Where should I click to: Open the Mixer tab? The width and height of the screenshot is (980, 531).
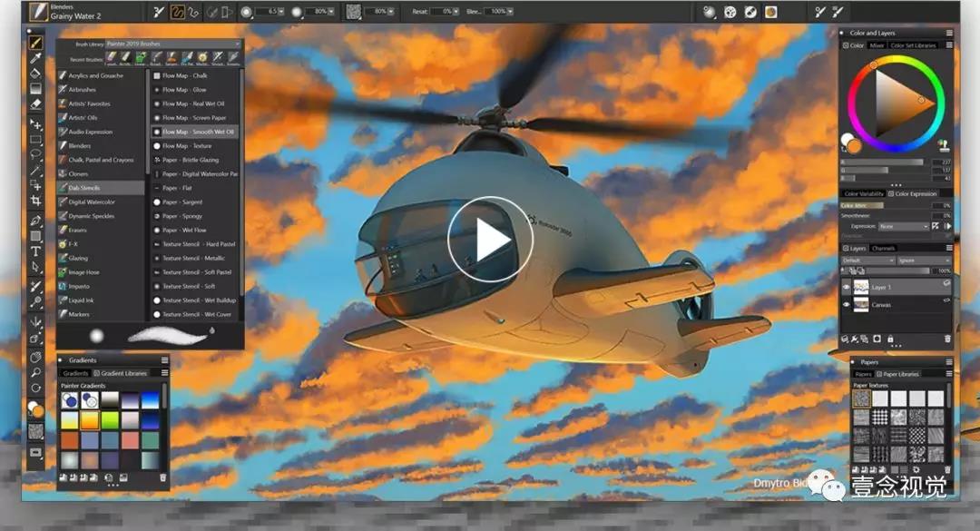877,44
